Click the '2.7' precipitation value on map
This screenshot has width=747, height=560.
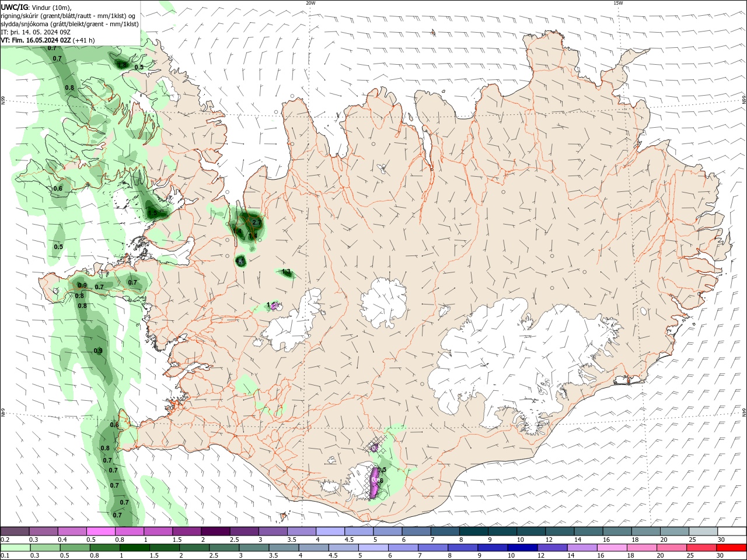[256, 223]
